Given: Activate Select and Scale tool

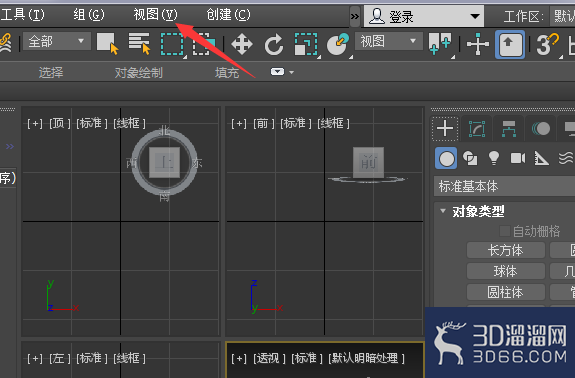Looking at the screenshot, I should [306, 44].
